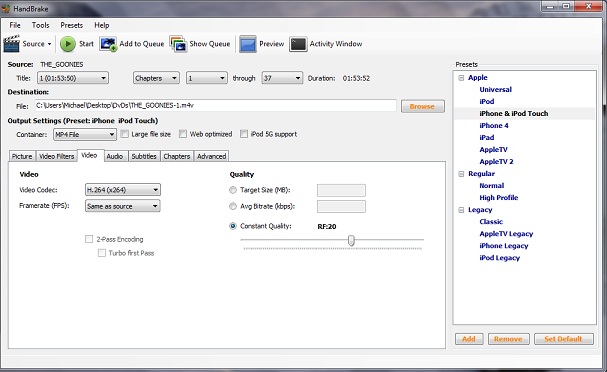Select the Constant Quality radio button
Image resolution: width=607 pixels, height=372 pixels.
pos(233,226)
